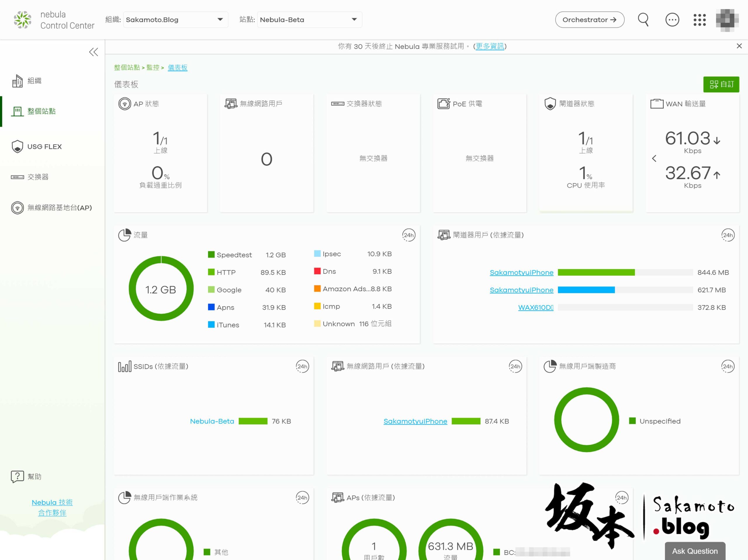
Task: Click the Dns red legend swatch
Action: [317, 271]
